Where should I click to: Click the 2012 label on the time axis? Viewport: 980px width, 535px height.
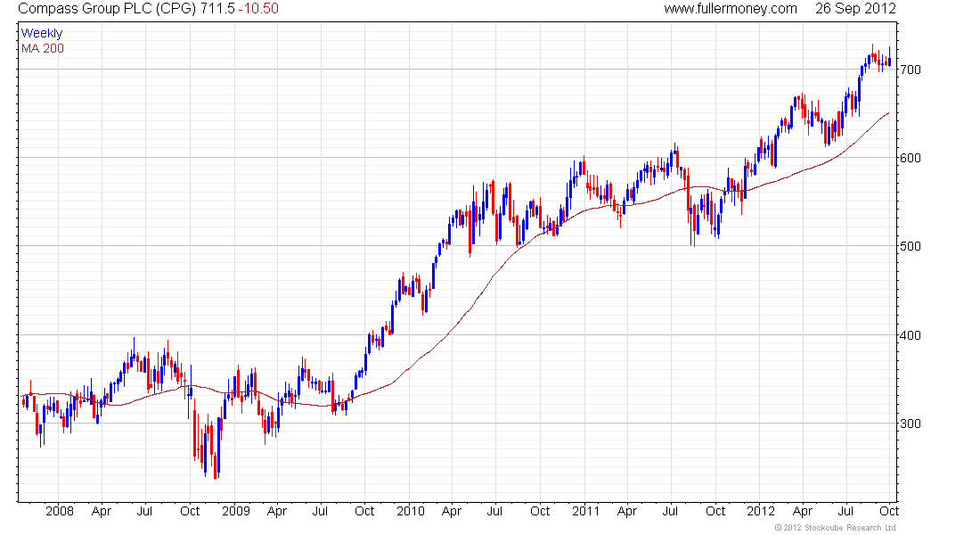761,511
